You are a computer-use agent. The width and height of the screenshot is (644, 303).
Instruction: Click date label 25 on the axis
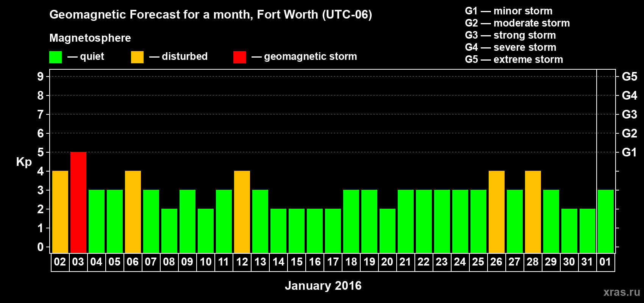(478, 262)
